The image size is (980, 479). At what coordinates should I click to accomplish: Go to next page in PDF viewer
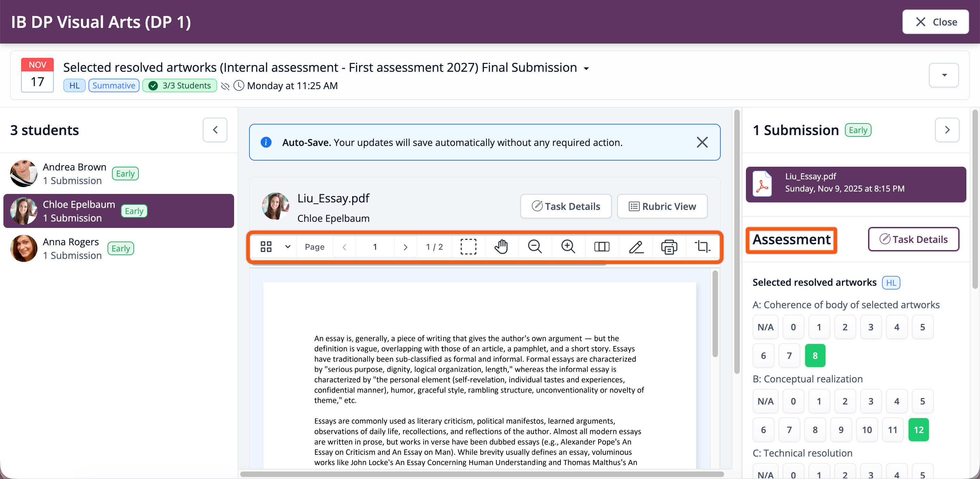coord(405,247)
